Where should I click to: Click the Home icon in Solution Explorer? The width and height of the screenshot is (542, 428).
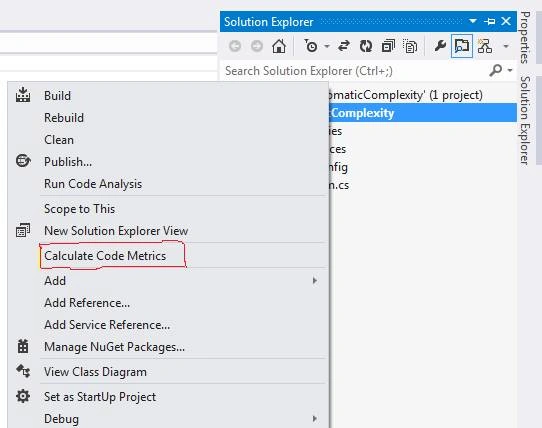coord(279,46)
